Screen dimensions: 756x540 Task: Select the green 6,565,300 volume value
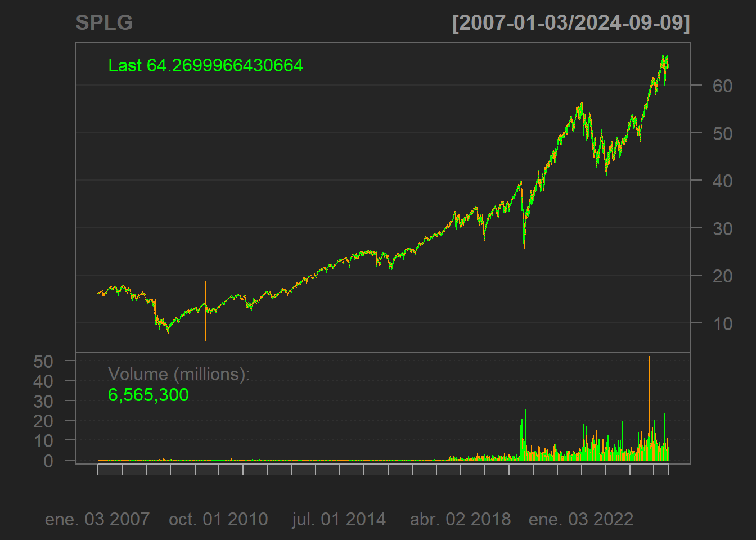point(148,395)
